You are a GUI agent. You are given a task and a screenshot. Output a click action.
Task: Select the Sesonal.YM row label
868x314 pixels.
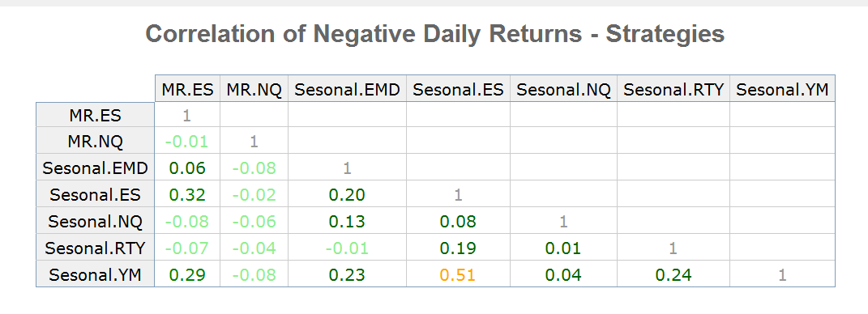[95, 274]
